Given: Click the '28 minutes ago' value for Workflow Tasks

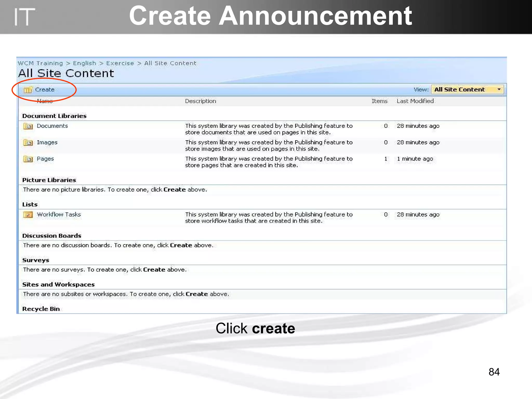Looking at the screenshot, I should pyautogui.click(x=418, y=215).
